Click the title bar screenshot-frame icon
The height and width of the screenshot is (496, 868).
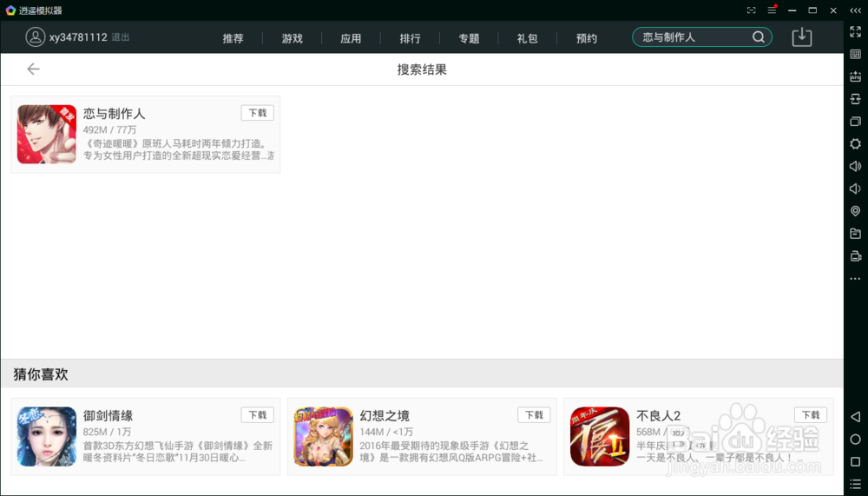point(751,10)
